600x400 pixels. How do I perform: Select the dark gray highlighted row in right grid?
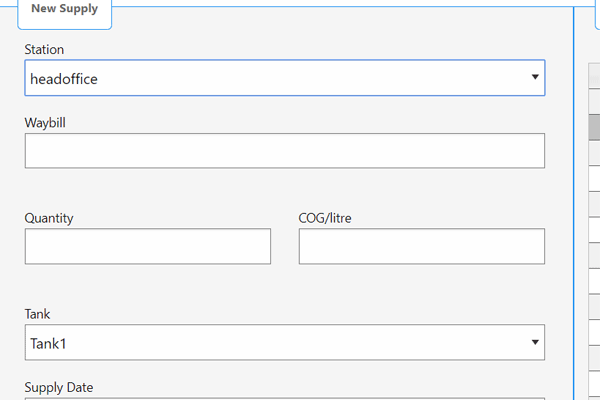(x=594, y=127)
